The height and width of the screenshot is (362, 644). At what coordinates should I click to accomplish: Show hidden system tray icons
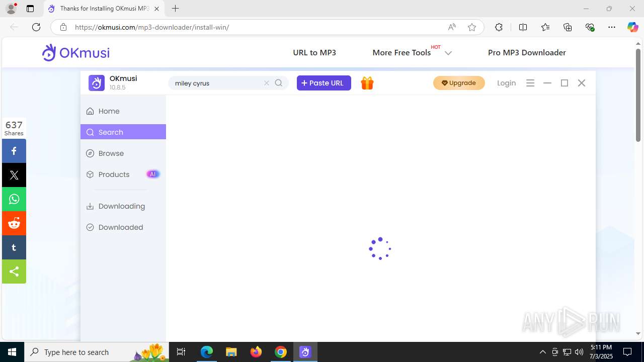click(542, 352)
